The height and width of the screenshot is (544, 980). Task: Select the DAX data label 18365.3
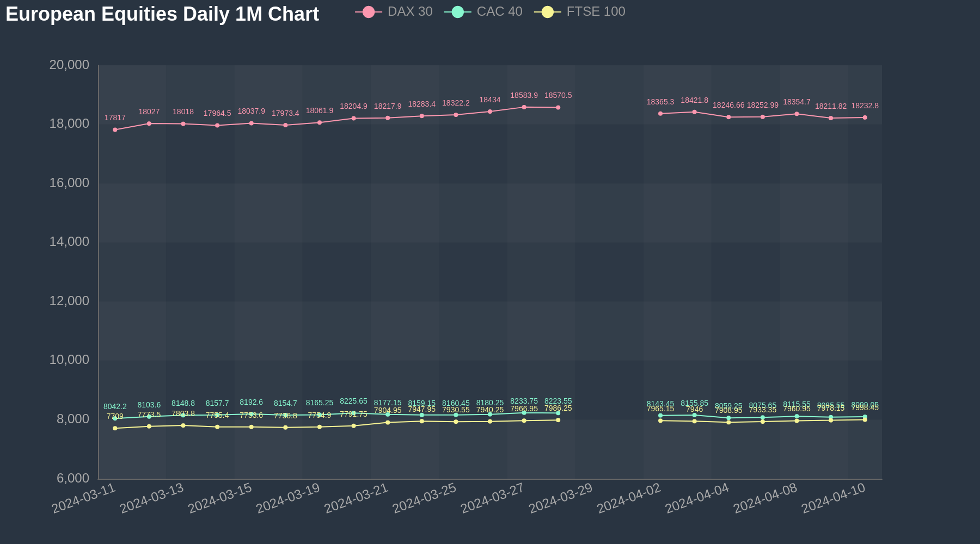(660, 102)
